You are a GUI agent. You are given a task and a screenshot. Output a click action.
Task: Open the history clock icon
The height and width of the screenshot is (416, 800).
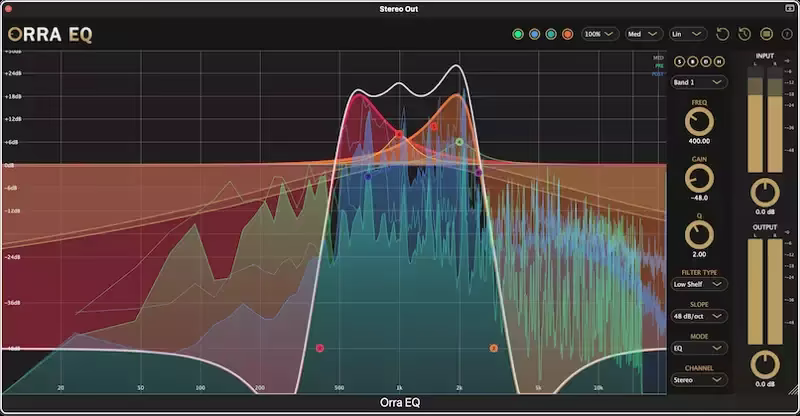(x=744, y=34)
